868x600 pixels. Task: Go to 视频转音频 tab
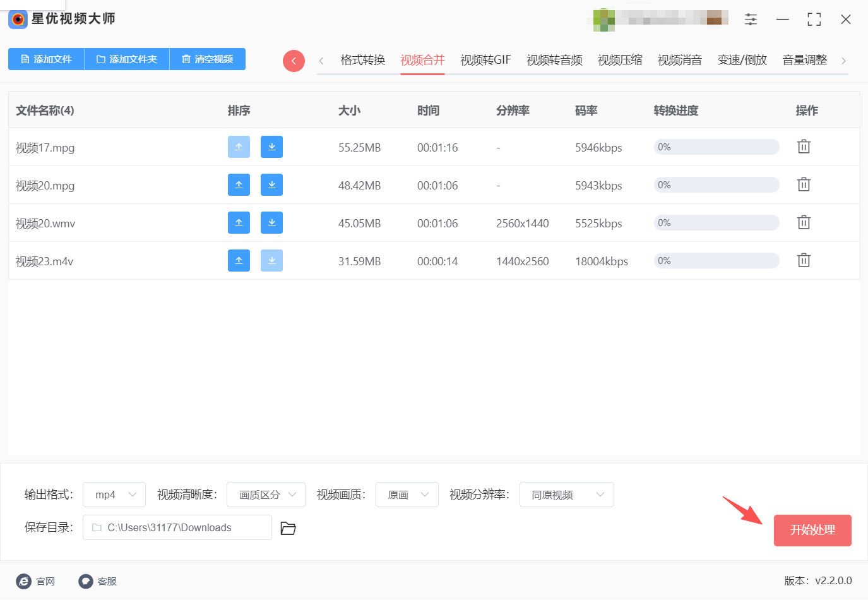pos(554,60)
